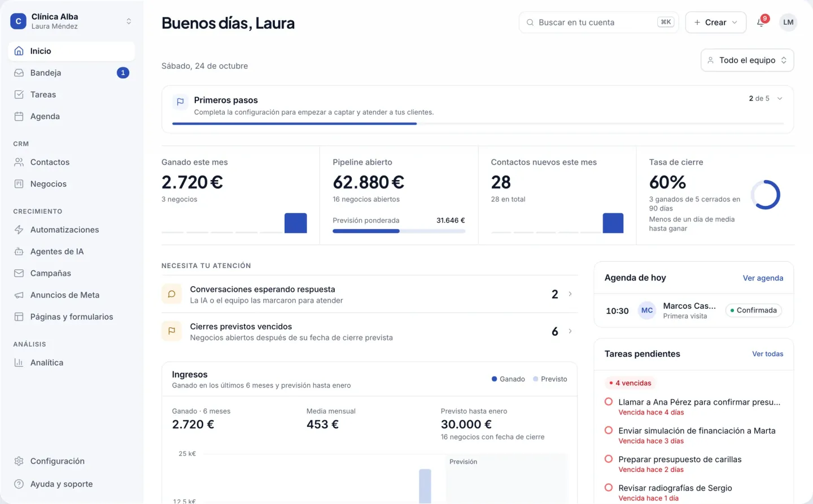Click the Ganado este mes bar chart bar

[296, 223]
